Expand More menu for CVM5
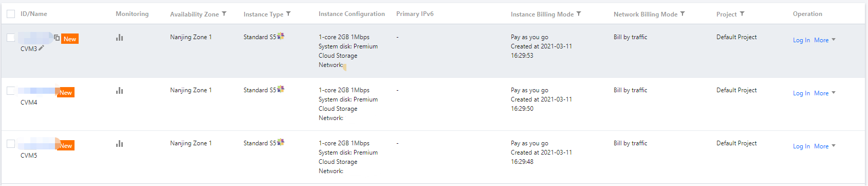 point(824,146)
